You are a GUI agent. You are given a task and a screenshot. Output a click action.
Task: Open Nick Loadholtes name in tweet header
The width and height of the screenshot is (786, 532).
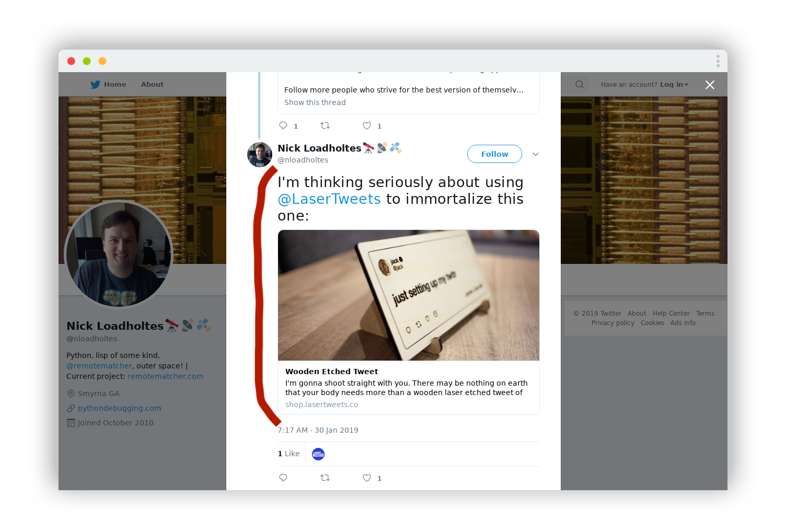(x=319, y=148)
